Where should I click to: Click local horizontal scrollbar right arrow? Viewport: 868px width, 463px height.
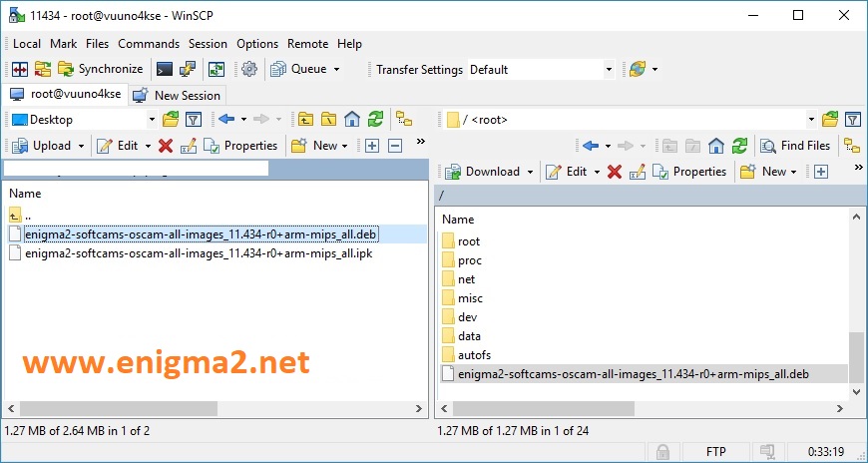pos(418,409)
